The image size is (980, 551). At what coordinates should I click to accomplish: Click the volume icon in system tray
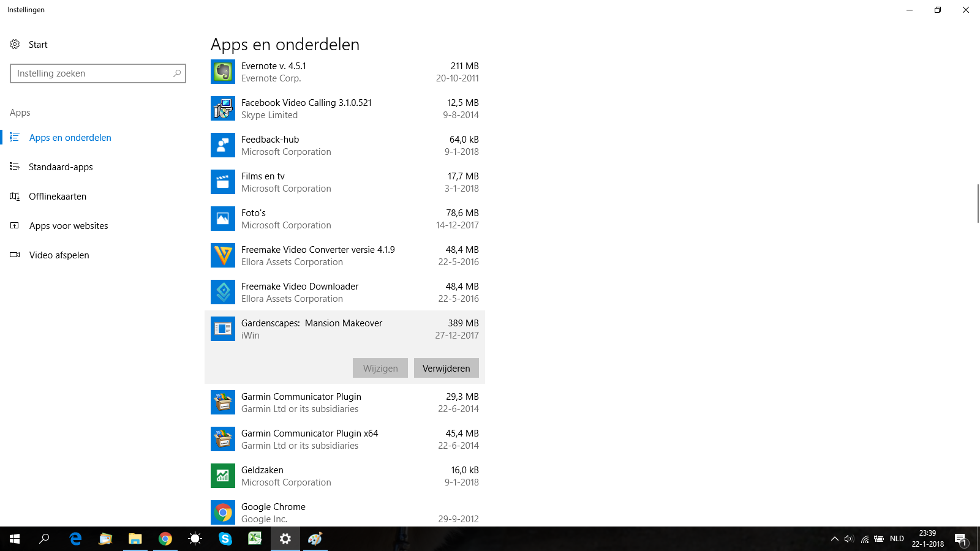coord(849,539)
